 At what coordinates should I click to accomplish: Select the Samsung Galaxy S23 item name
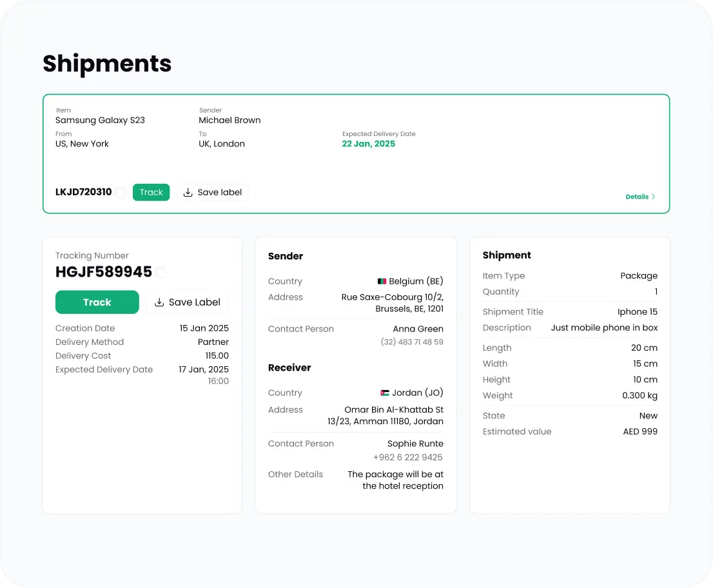[x=100, y=120]
